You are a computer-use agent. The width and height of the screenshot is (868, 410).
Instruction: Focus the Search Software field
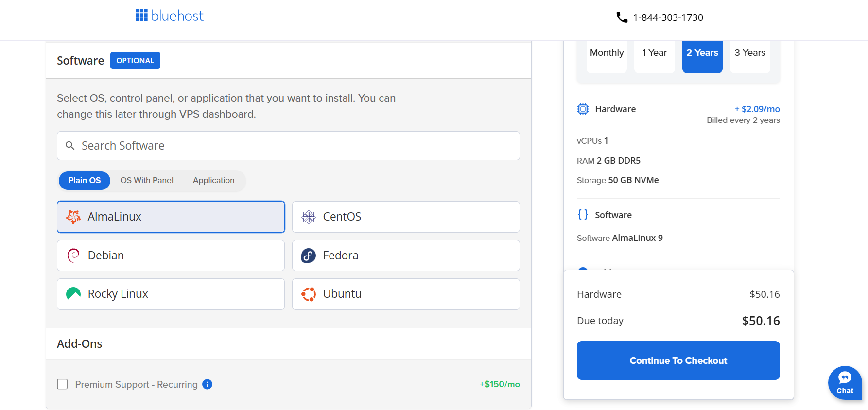click(288, 146)
